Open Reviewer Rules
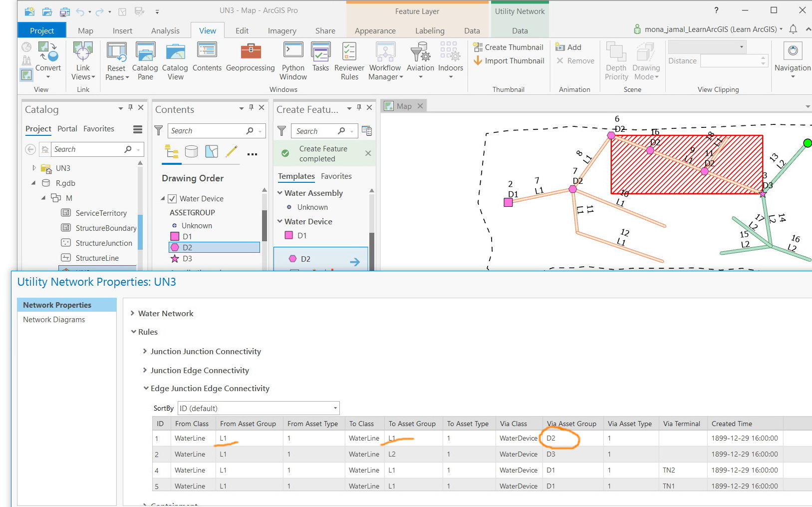This screenshot has width=812, height=507. tap(349, 61)
